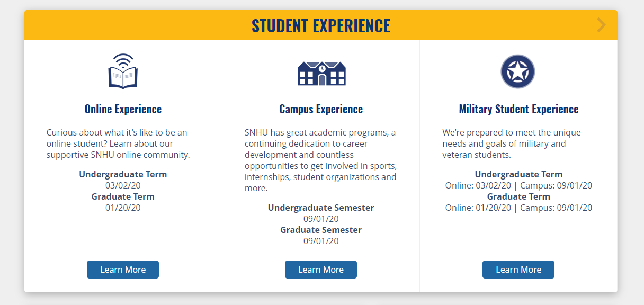The width and height of the screenshot is (644, 305).
Task: Visit the Military Student Experience heading
Action: coord(518,109)
